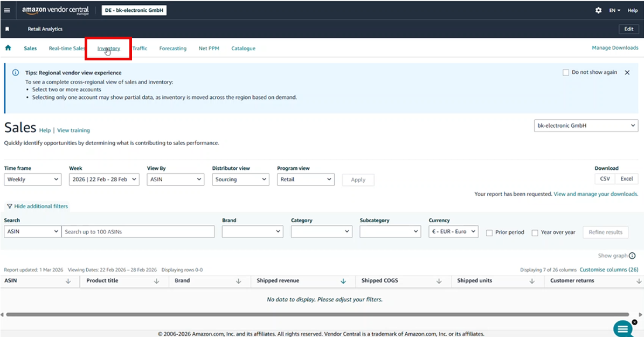Sort the ASIN column using arrow
The image size is (644, 337).
click(68, 281)
